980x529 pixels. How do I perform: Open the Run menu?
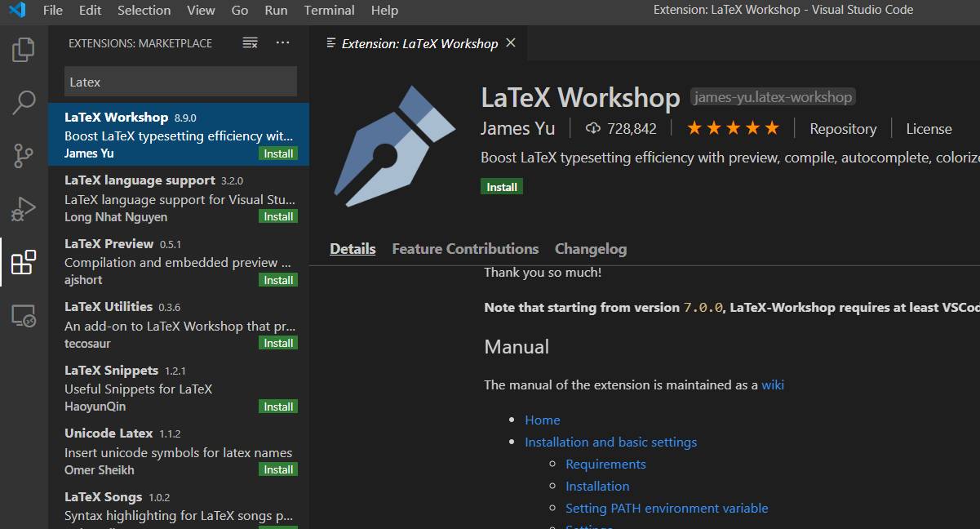pyautogui.click(x=277, y=11)
